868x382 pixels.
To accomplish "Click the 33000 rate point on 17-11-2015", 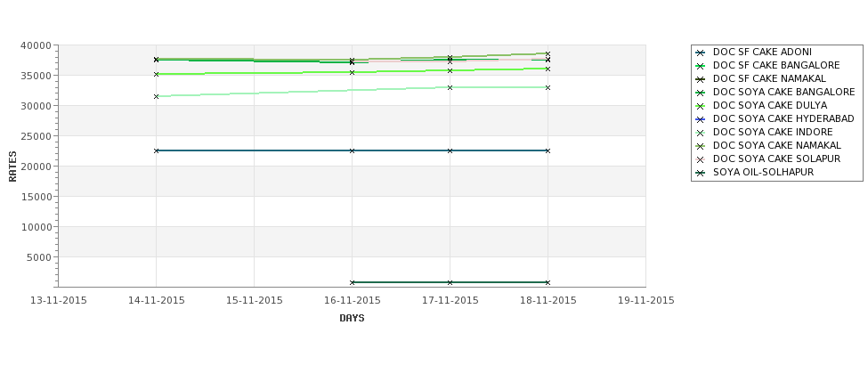I will (x=450, y=87).
